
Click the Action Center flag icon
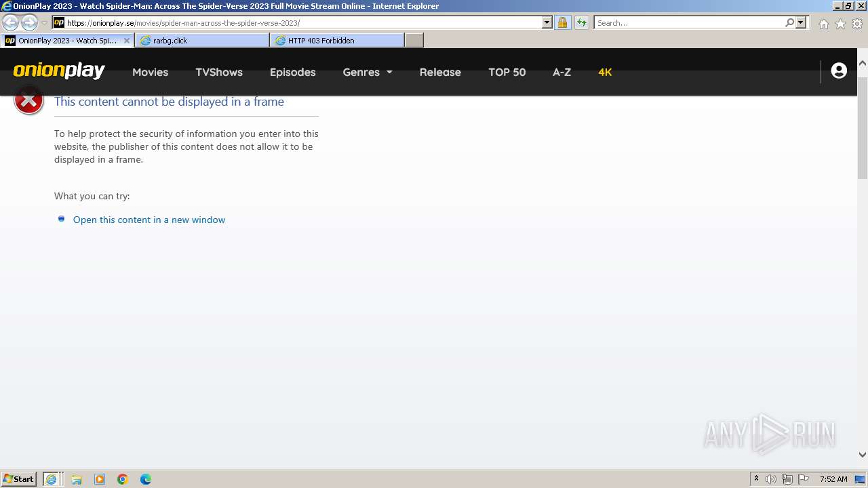coord(804,479)
